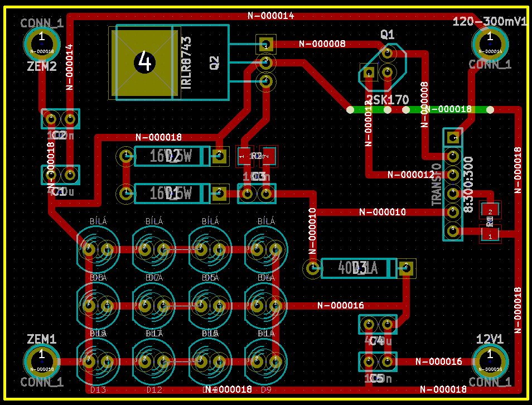Screen dimensions: 532x405
Task: Click the 12V1 connector pad
Action: [x=490, y=360]
